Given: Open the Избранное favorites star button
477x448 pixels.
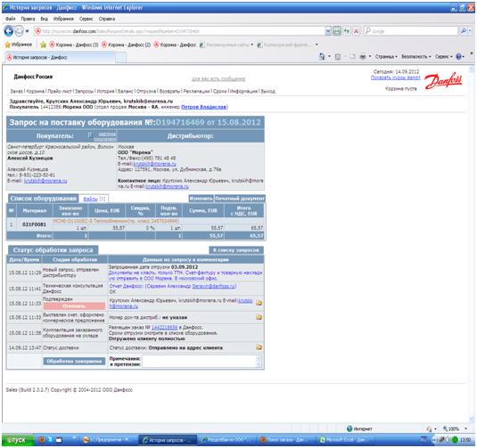Looking at the screenshot, I should (x=19, y=45).
